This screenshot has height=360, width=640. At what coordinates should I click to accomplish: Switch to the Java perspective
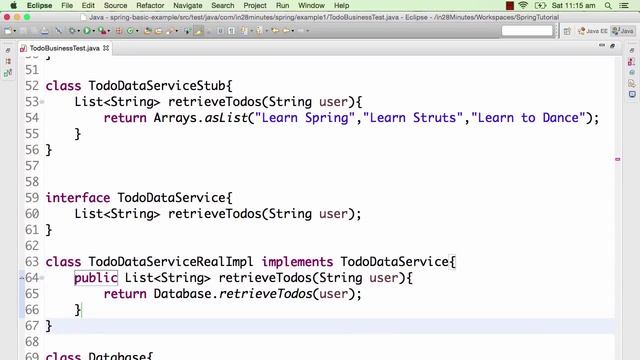coord(623,31)
